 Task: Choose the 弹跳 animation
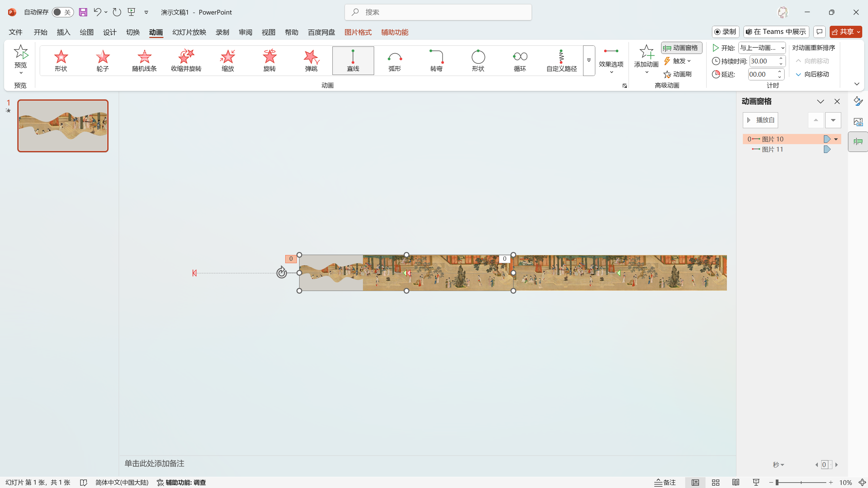311,61
